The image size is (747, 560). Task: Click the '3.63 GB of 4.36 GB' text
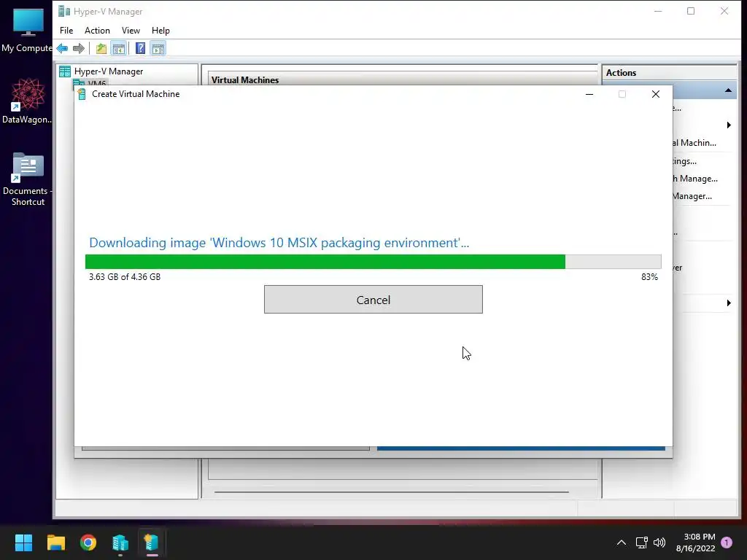pos(125,276)
